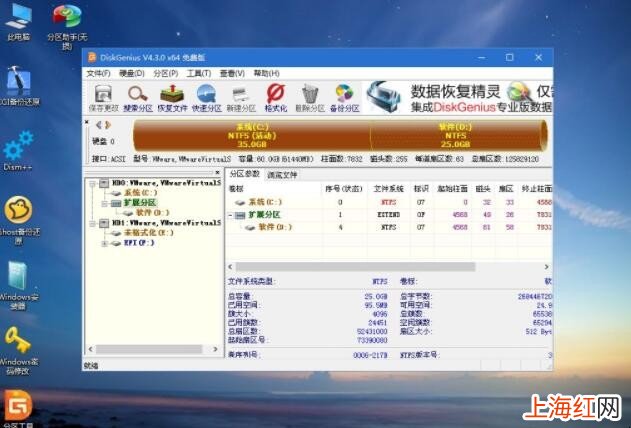This screenshot has height=428, width=631.
Task: Select the CGI备份还原 desktop icon
Action: click(x=19, y=86)
